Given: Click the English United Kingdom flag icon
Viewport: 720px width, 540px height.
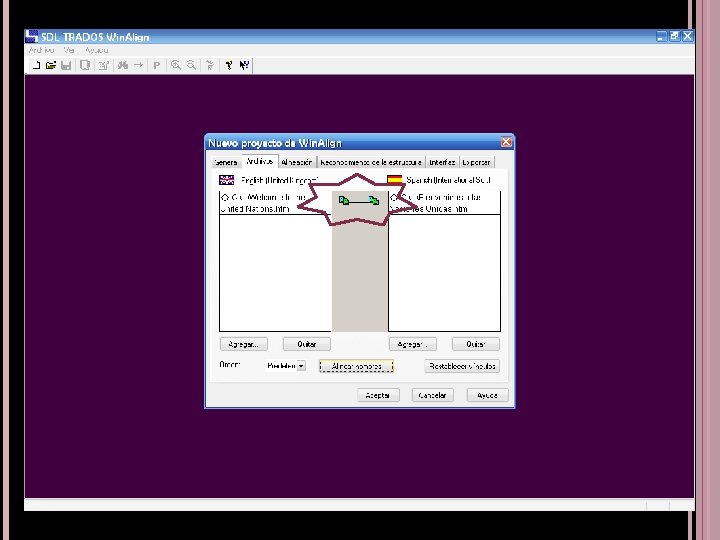Looking at the screenshot, I should point(226,180).
